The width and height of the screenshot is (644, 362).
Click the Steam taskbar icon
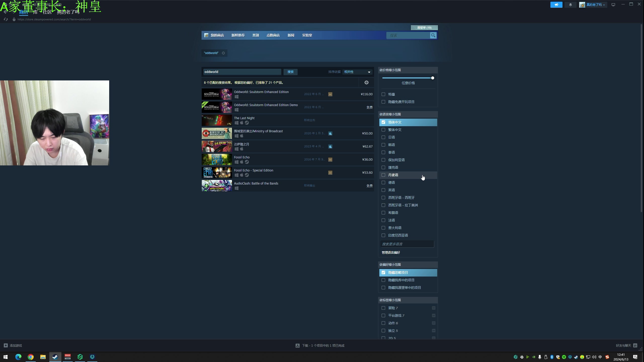coord(55,357)
